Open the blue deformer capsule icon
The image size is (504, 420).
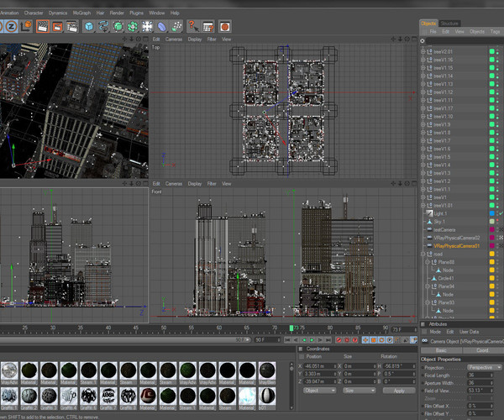(x=161, y=26)
